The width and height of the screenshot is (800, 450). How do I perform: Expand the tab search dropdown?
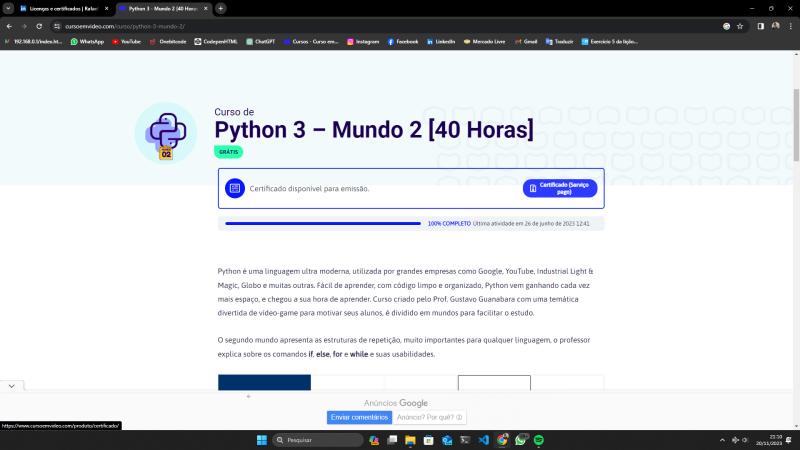pyautogui.click(x=8, y=8)
